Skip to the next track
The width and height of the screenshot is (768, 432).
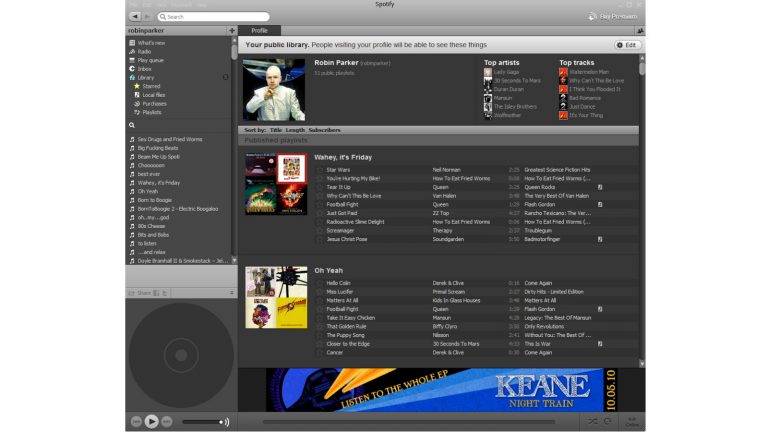(x=167, y=421)
